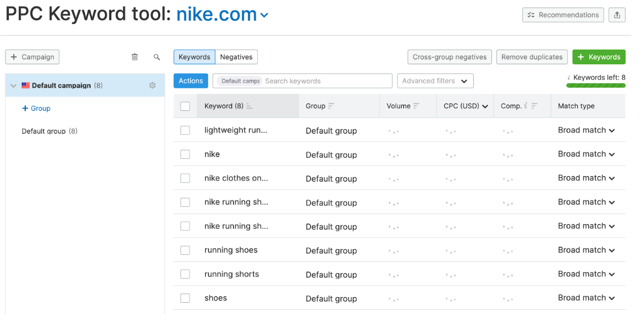644x325 pixels.
Task: Sort by Keyword column sort icon
Action: (249, 106)
